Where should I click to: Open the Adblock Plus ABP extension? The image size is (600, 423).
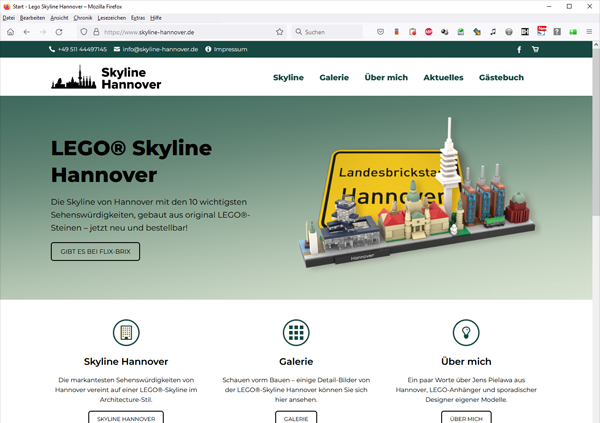coord(429,32)
